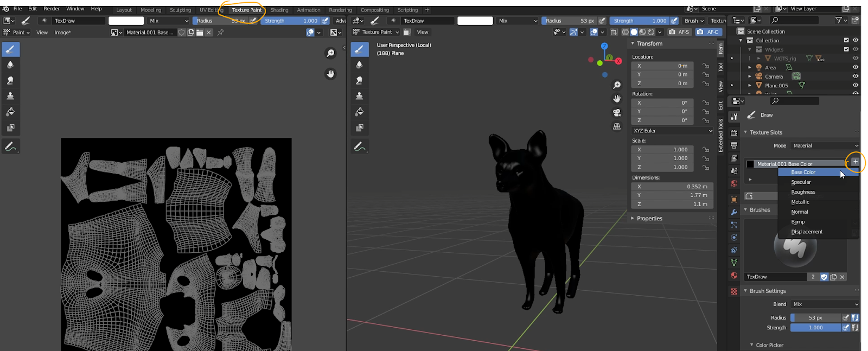Toggle fake user shield for TexDraw brush
The width and height of the screenshot is (868, 351).
click(x=824, y=277)
